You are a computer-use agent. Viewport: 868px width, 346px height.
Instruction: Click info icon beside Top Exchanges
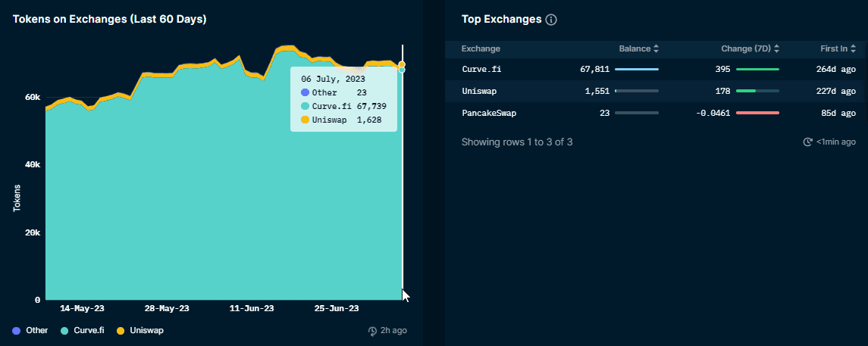tap(551, 20)
